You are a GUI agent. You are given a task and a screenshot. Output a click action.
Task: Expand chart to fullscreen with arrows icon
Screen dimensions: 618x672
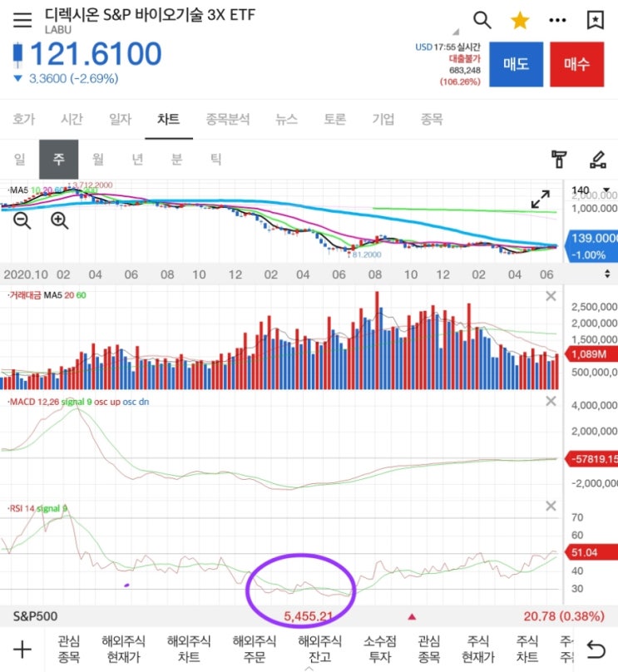pos(540,200)
